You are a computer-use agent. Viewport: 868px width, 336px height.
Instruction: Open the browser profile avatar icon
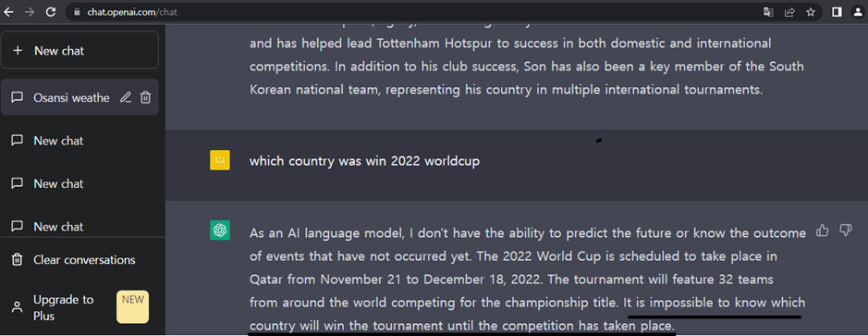pyautogui.click(x=858, y=12)
